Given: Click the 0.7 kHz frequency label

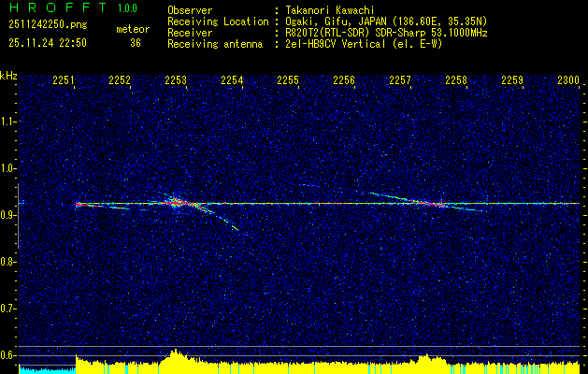Looking at the screenshot, I should pyautogui.click(x=7, y=309).
